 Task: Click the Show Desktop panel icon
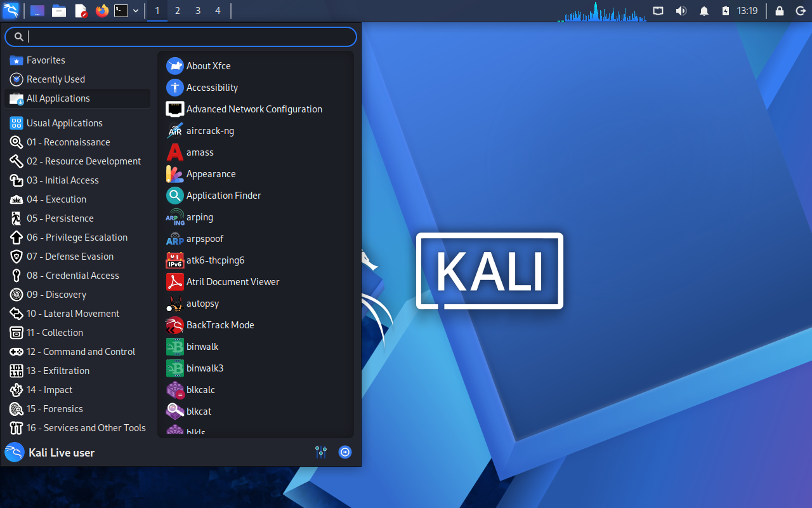37,11
